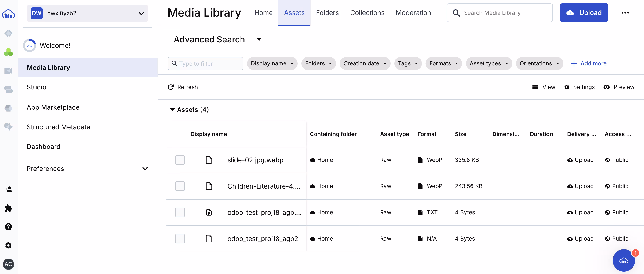Image resolution: width=644 pixels, height=274 pixels.
Task: Click Add more filters link
Action: [589, 63]
